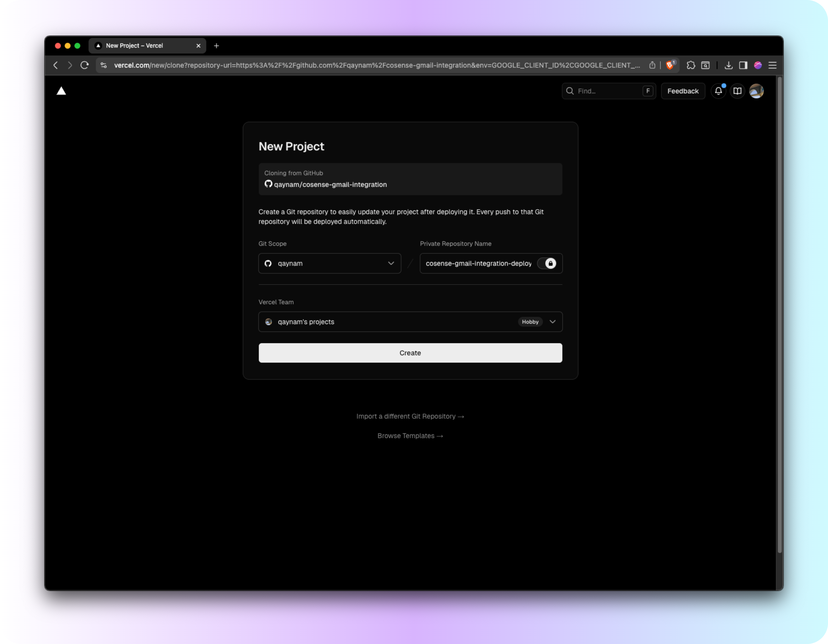Screen dimensions: 828x644
Task: Click the colorful Leo AI icon
Action: click(758, 65)
